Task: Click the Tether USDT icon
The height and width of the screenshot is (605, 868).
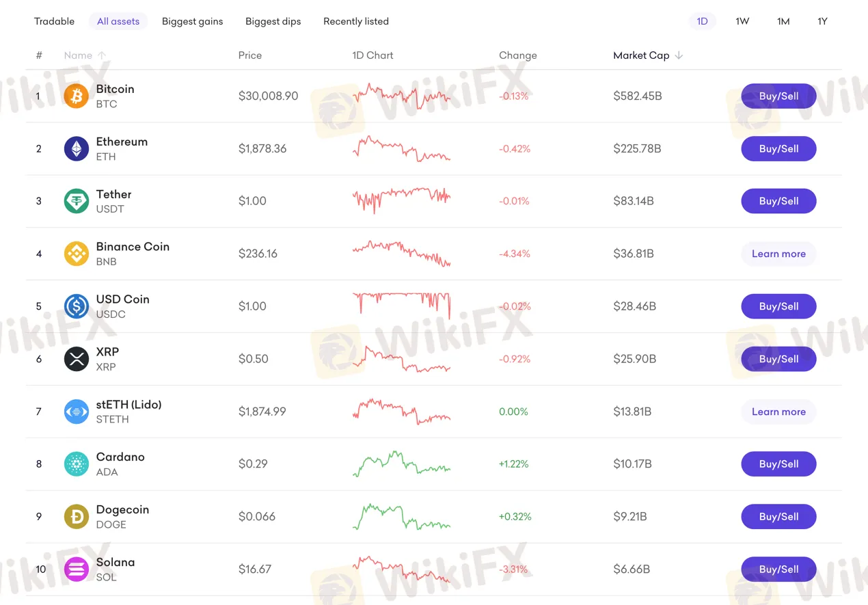Action: [76, 201]
